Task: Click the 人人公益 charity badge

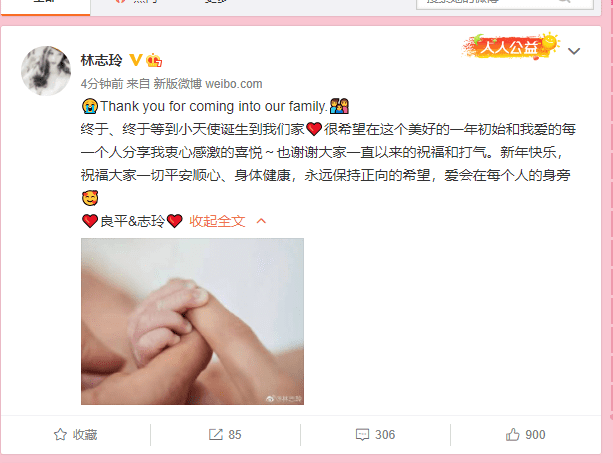Action: 511,47
